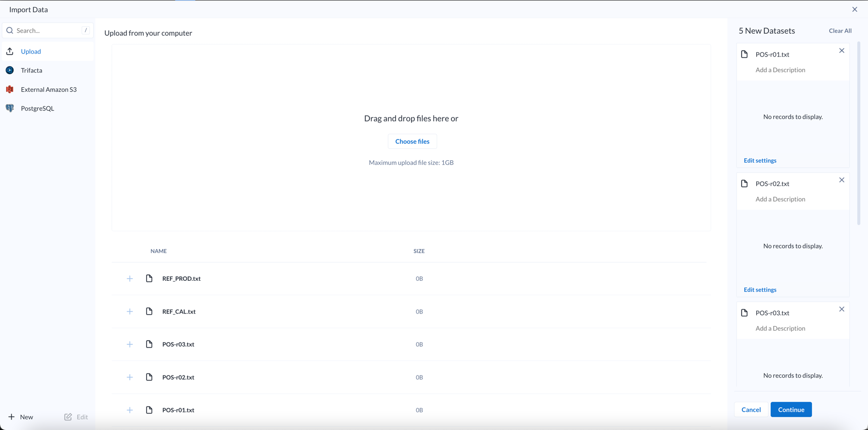Viewport: 868px width, 430px height.
Task: Open Edit settings for POS-r02.txt
Action: click(x=760, y=290)
